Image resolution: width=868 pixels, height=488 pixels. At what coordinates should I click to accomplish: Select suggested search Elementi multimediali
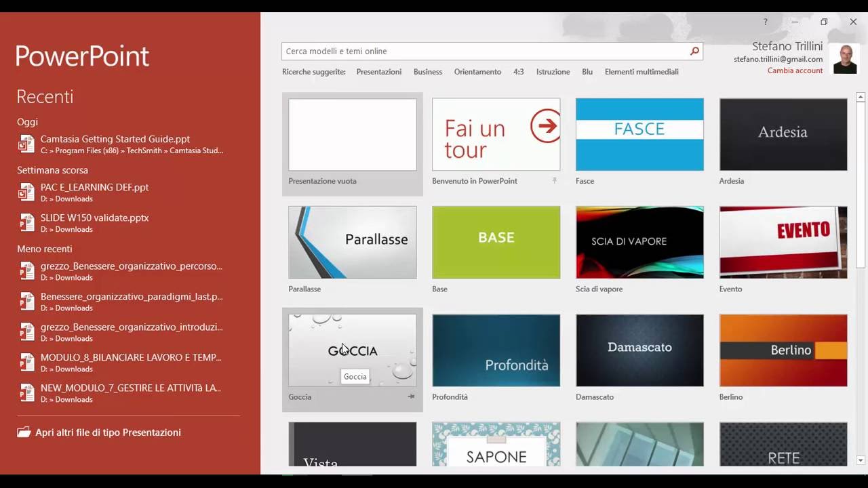coord(642,72)
